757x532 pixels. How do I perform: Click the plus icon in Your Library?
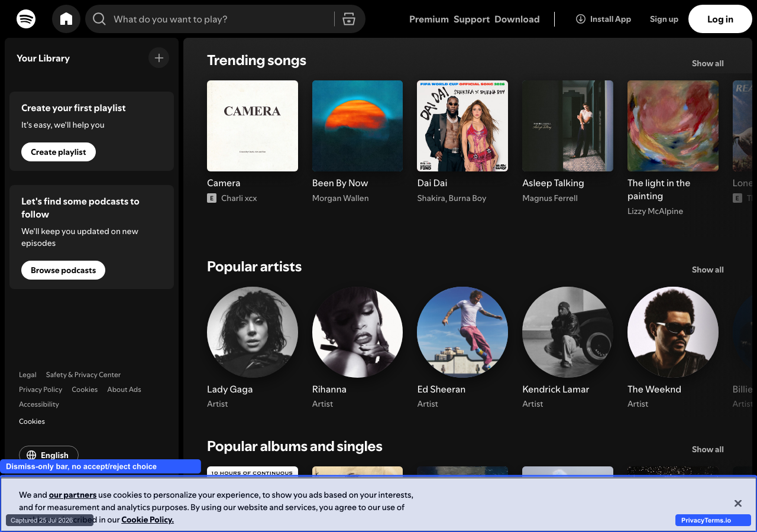pos(158,58)
